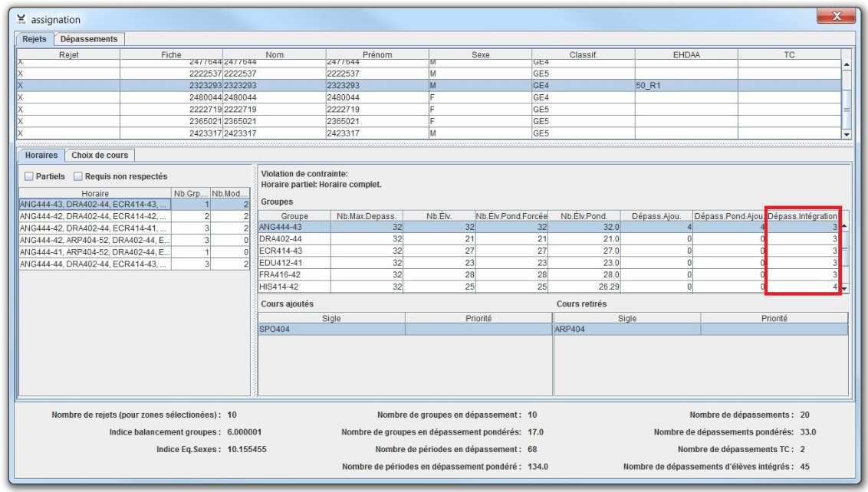
Task: Click the Classif. column header
Action: (x=583, y=54)
